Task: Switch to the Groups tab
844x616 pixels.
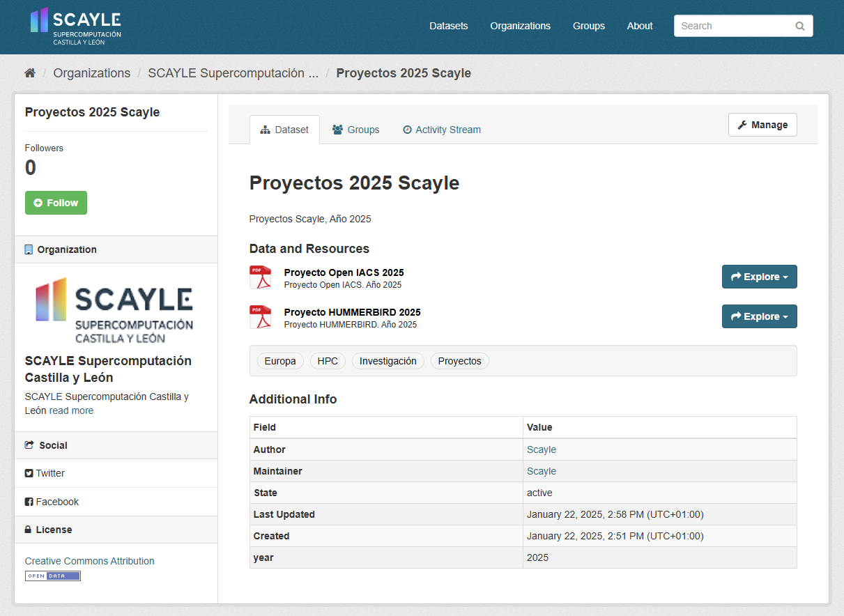Action: pos(355,130)
